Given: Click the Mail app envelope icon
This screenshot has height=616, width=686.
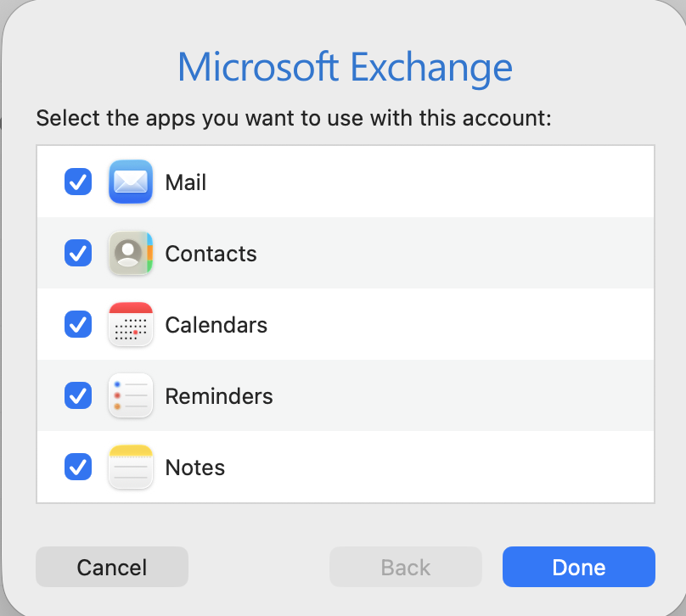Looking at the screenshot, I should (x=131, y=182).
